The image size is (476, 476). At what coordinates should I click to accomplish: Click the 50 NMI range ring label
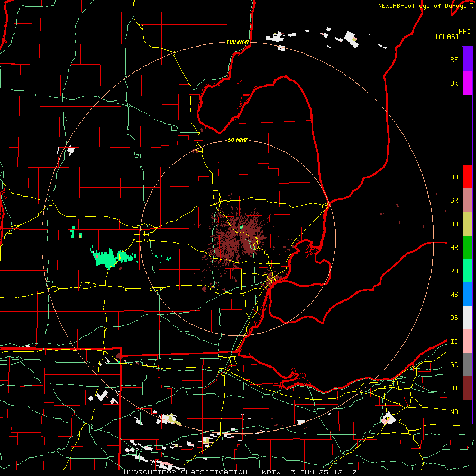click(237, 140)
